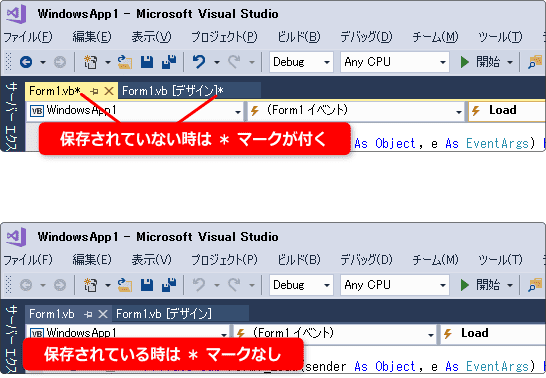Expand Undo history dropdown arrow in upper window

point(217,63)
